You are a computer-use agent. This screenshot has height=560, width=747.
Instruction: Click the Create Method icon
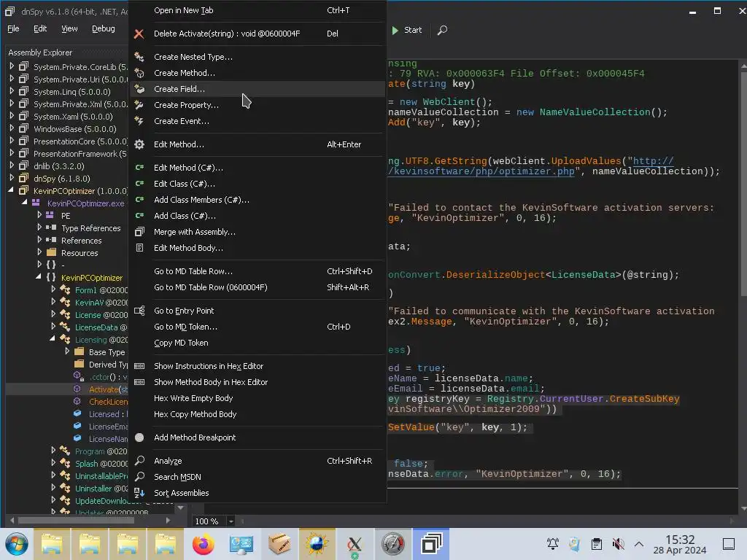coord(139,73)
